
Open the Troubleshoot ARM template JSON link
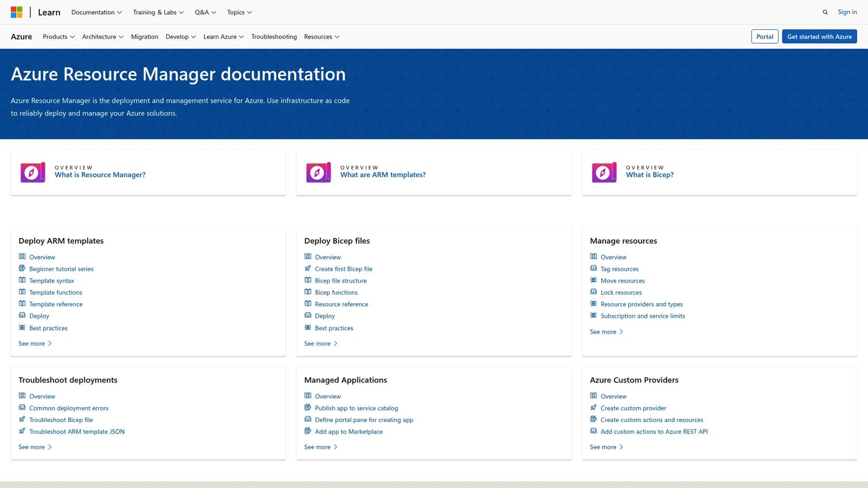[77, 431]
